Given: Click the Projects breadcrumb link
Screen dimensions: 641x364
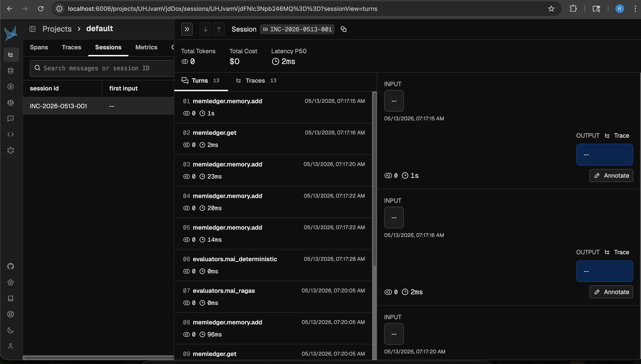Looking at the screenshot, I should (57, 29).
